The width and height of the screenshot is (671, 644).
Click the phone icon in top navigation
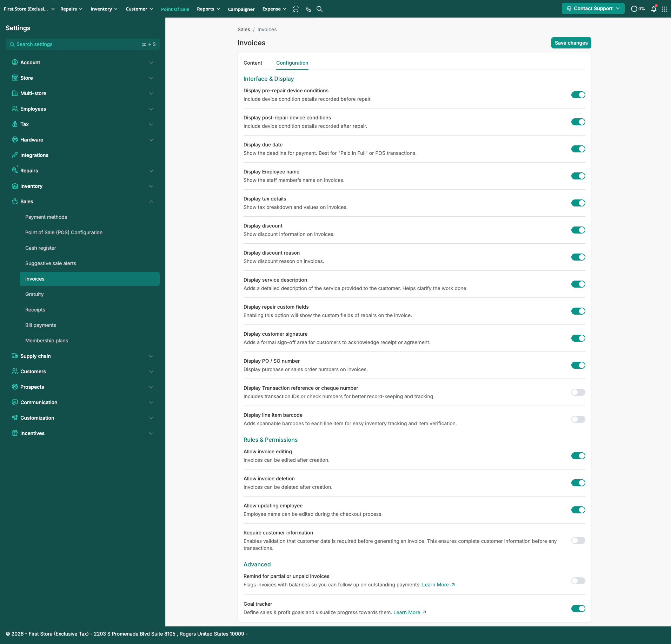coord(308,9)
